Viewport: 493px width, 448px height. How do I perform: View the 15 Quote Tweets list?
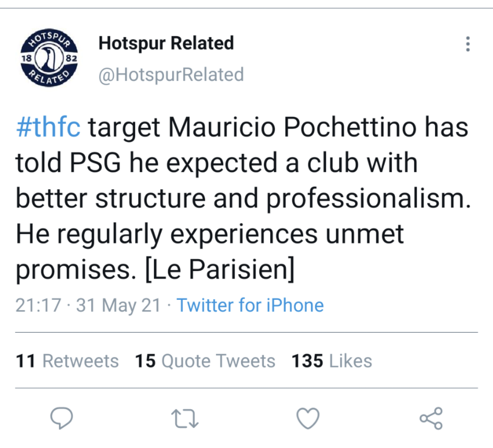click(x=205, y=361)
